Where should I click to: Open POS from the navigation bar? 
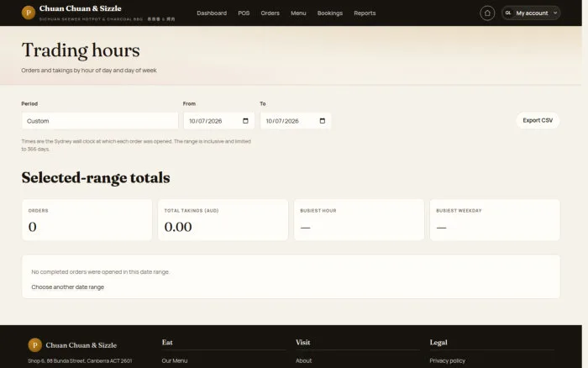pyautogui.click(x=244, y=13)
